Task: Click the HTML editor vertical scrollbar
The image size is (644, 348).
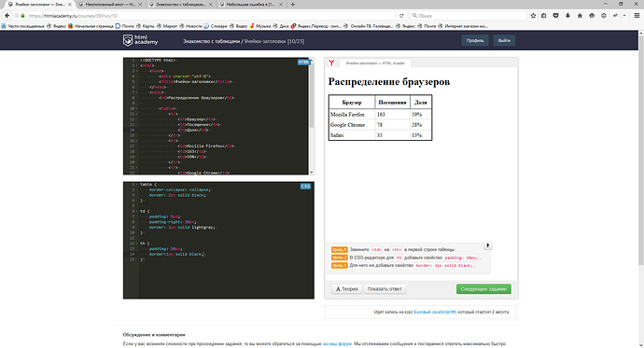Action: (x=312, y=116)
